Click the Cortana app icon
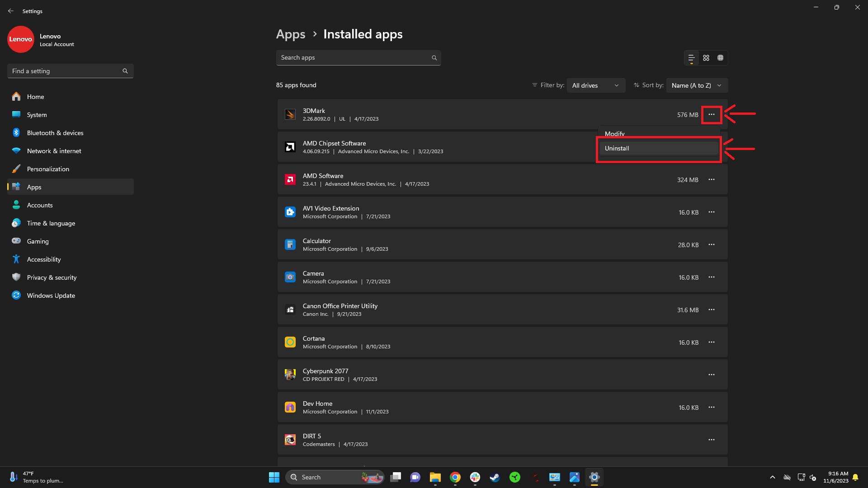Screen dimensions: 868x488 (x=290, y=343)
